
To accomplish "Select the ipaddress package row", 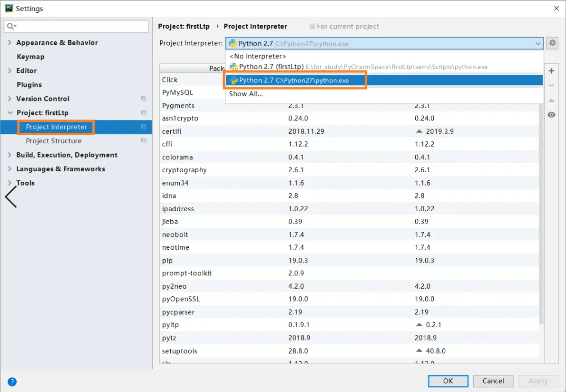I will [x=350, y=209].
